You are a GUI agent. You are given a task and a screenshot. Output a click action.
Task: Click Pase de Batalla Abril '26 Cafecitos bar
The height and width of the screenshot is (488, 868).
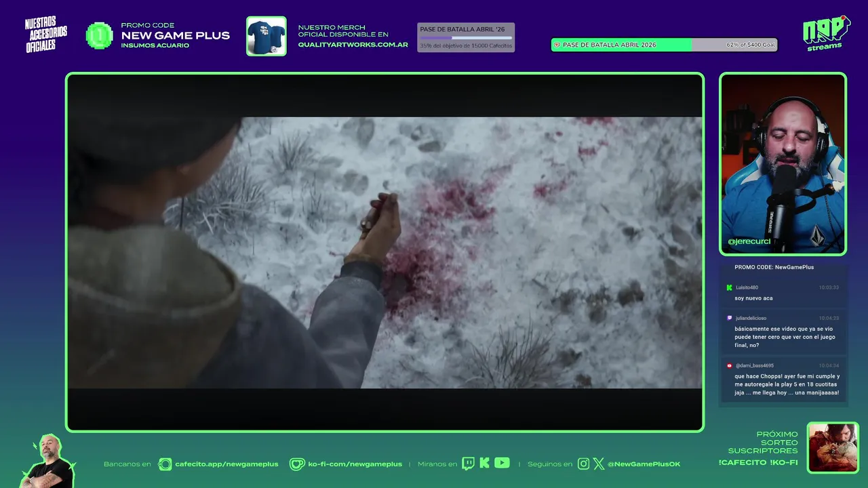click(x=465, y=37)
